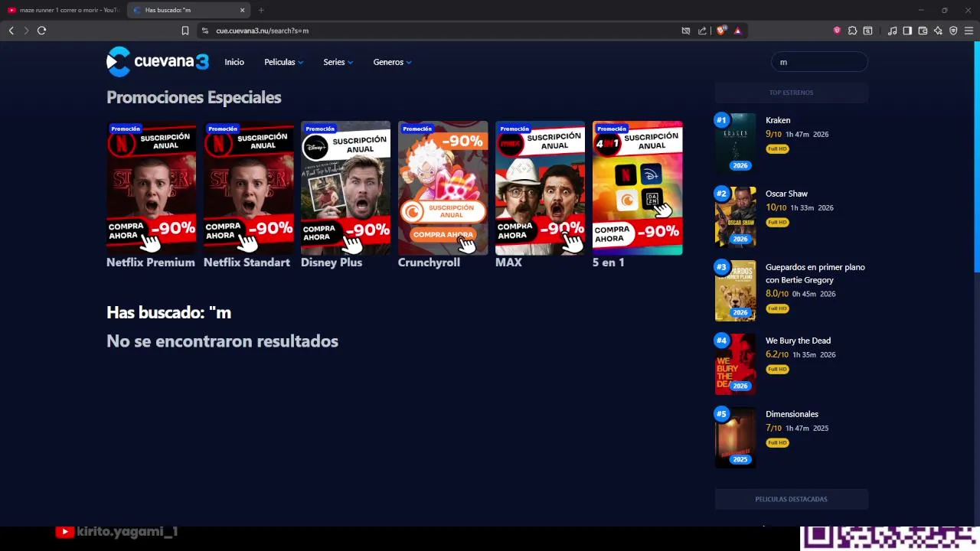Open 'Guepardos en primer plano con Bertie Gregory' link

pos(815,273)
